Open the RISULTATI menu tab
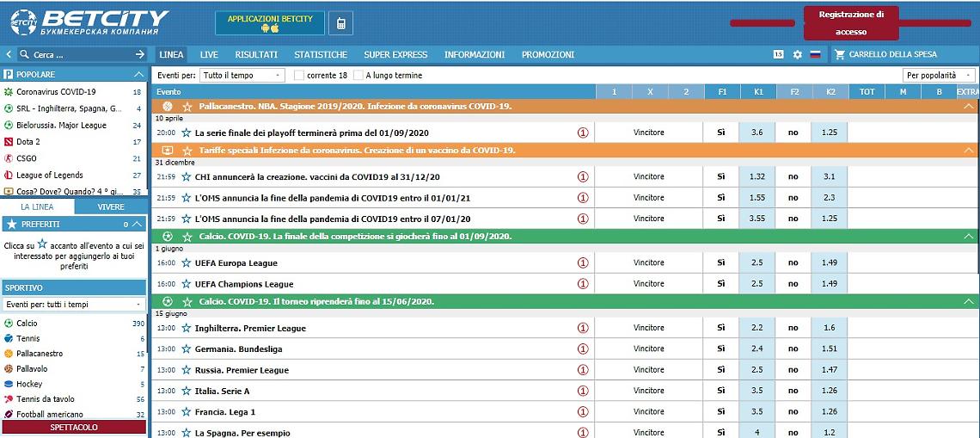Screen dimensions: 980x438 [x=256, y=54]
